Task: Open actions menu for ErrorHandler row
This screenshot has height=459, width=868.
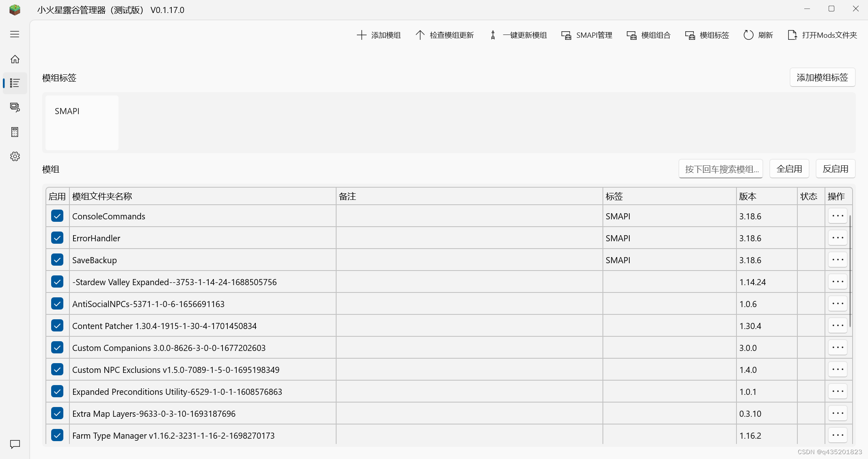Action: [837, 238]
